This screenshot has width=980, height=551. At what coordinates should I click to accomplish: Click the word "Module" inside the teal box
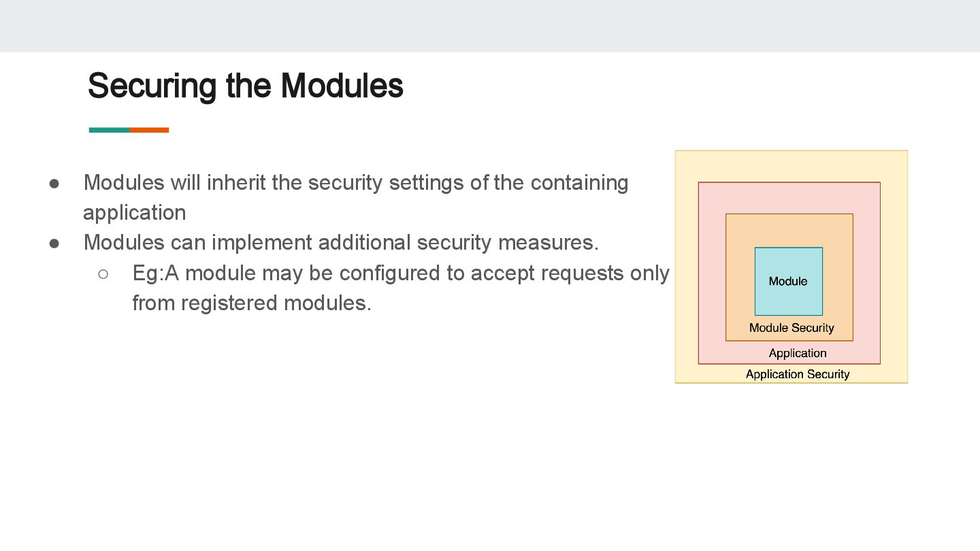point(788,282)
